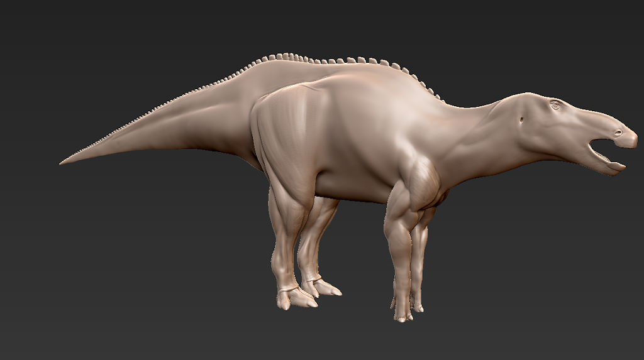
Task: Select the nearest front foot
Action: click(403, 314)
